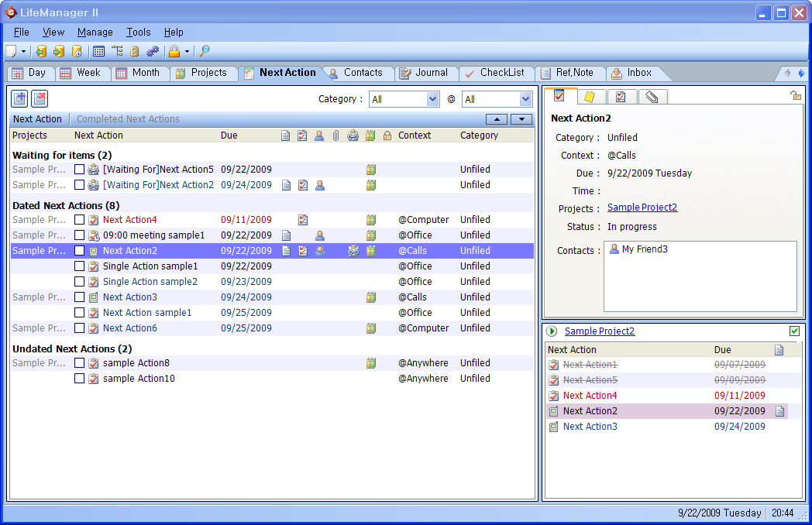Open the attachment paperclip tab in detail pane
This screenshot has height=525, width=812.
(x=652, y=97)
